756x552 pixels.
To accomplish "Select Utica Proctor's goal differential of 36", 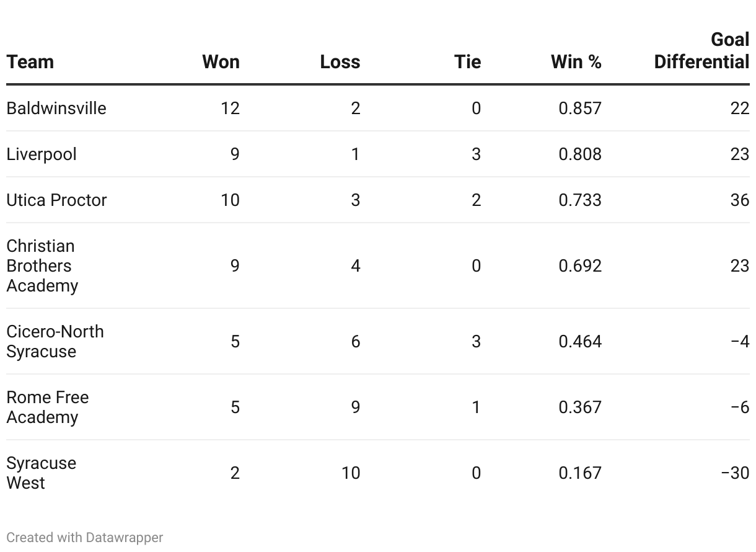I will coord(740,200).
